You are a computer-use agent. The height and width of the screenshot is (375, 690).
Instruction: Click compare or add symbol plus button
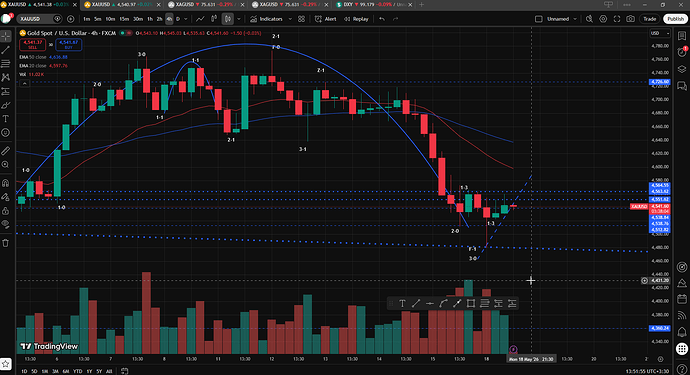(x=70, y=19)
